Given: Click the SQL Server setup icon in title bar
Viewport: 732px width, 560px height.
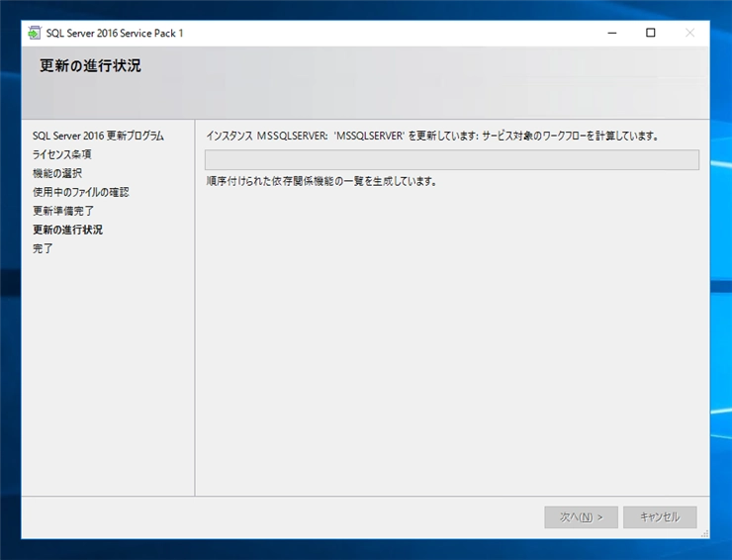Looking at the screenshot, I should [34, 34].
